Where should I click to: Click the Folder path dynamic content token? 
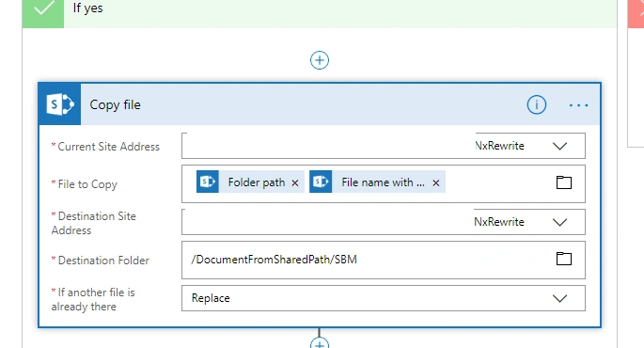(250, 182)
